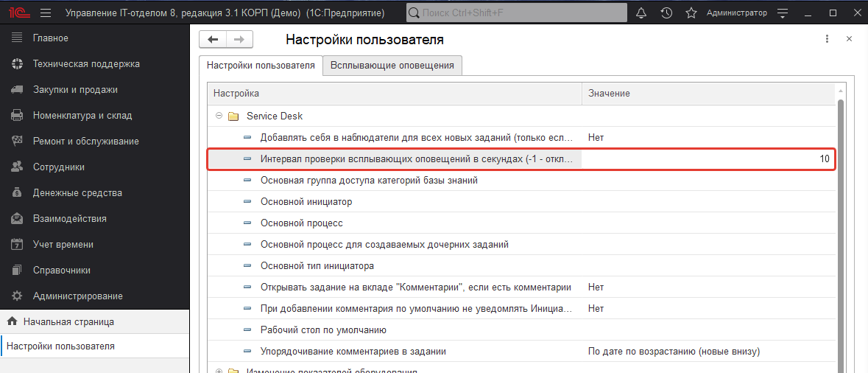Viewport: 868px width, 373px height.
Task: Switch to Всплывающие оповещения tab
Action: (x=392, y=66)
